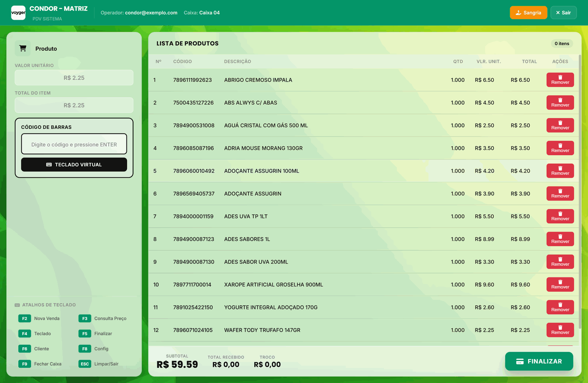Image resolution: width=588 pixels, height=383 pixels.
Task: Remove ADES SABOR UVA 200ML item
Action: (560, 262)
